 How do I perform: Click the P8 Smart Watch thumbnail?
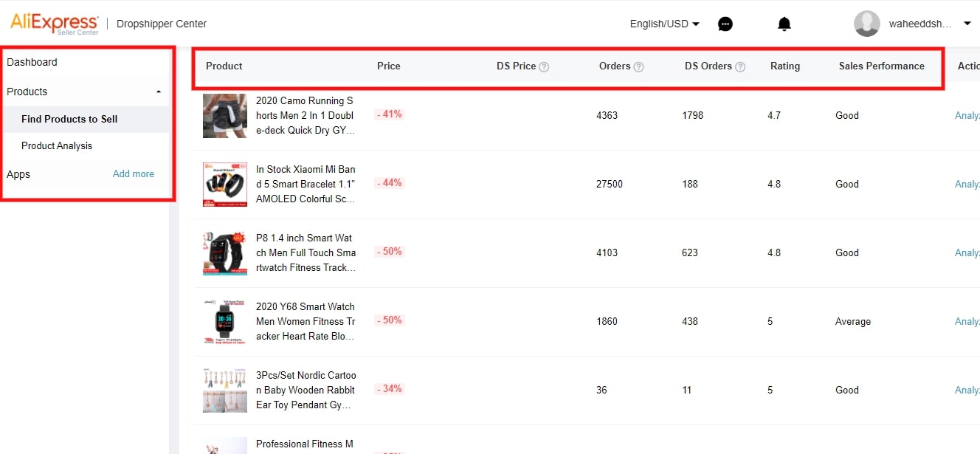click(225, 253)
